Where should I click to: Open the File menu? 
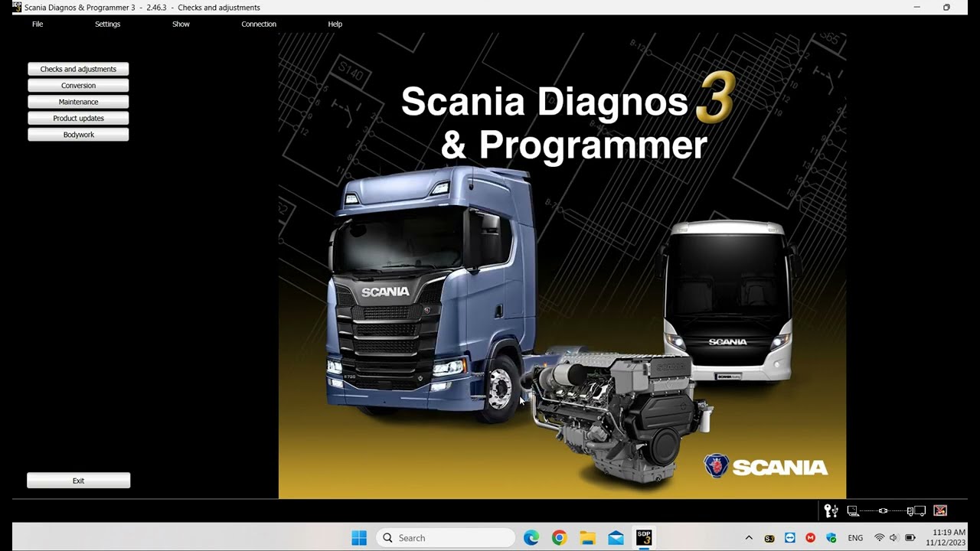pyautogui.click(x=38, y=24)
